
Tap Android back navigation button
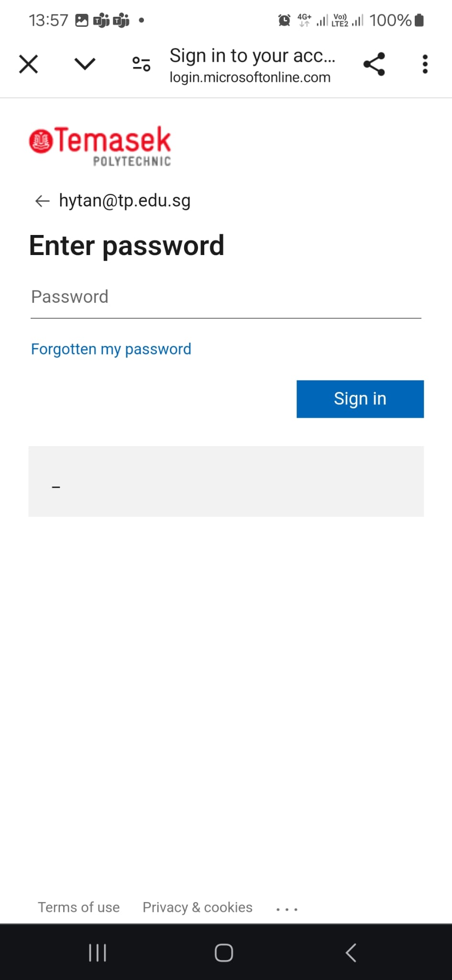click(351, 953)
